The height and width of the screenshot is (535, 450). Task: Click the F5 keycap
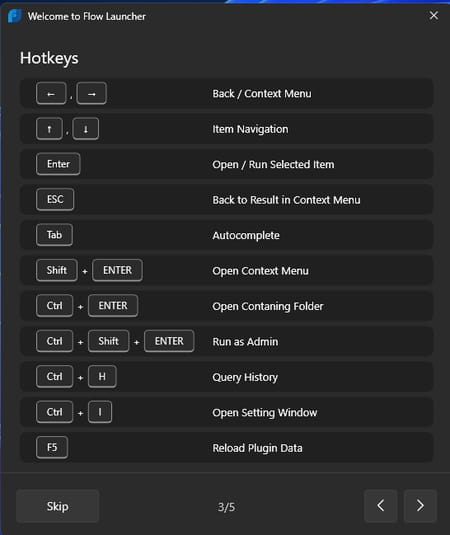click(52, 447)
